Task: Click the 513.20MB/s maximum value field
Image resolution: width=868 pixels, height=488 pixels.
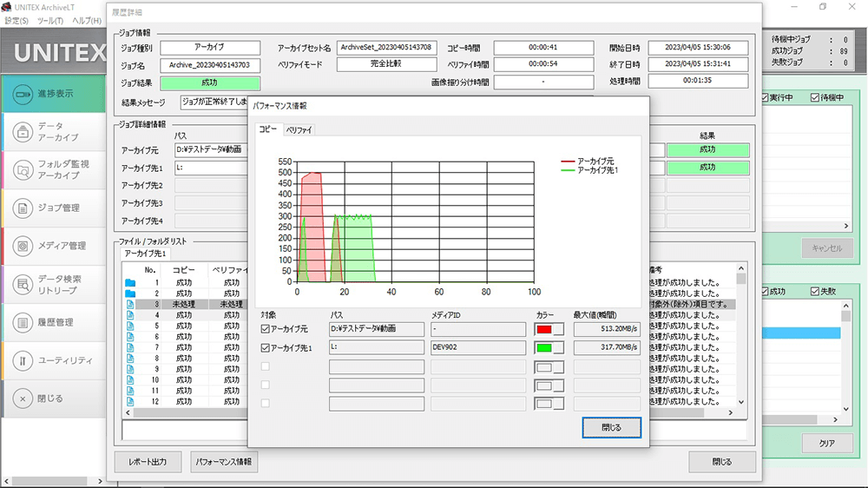Action: pos(608,329)
